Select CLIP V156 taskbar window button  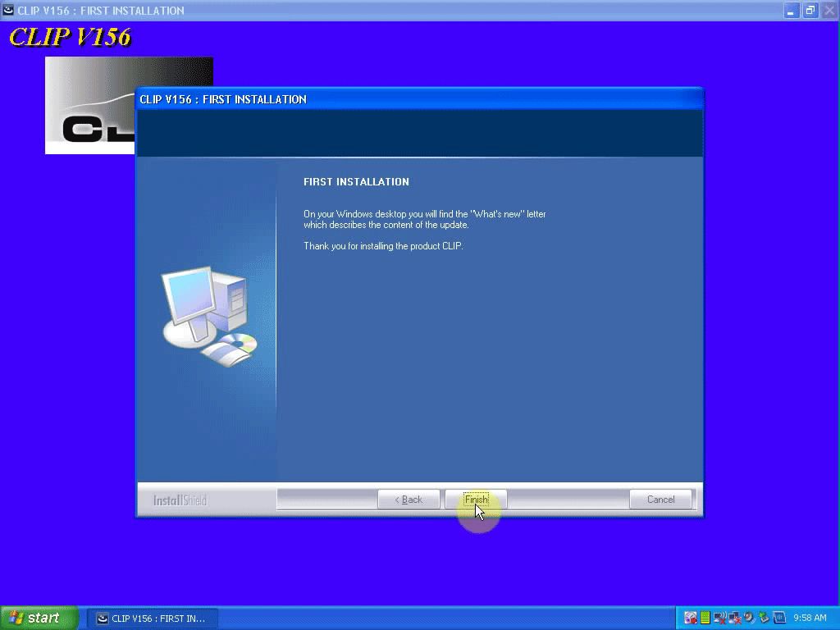coord(152,619)
